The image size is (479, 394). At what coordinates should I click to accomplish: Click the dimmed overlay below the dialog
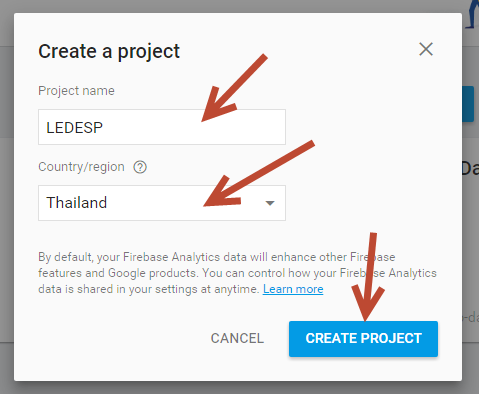pyautogui.click(x=239, y=388)
